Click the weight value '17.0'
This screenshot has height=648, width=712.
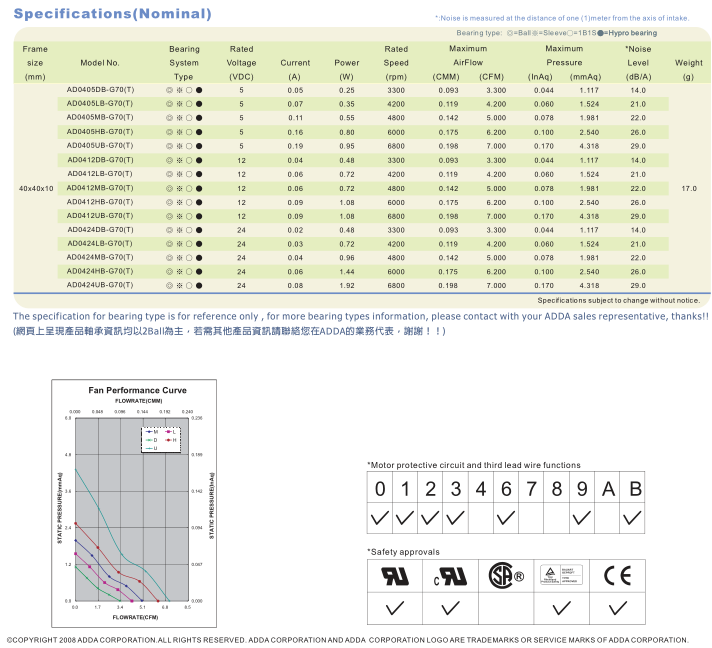689,188
